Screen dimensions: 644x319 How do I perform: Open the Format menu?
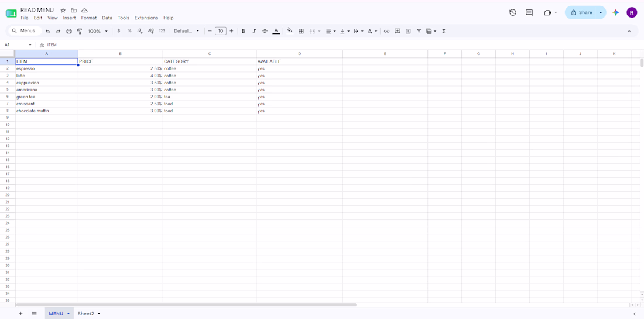(89, 18)
